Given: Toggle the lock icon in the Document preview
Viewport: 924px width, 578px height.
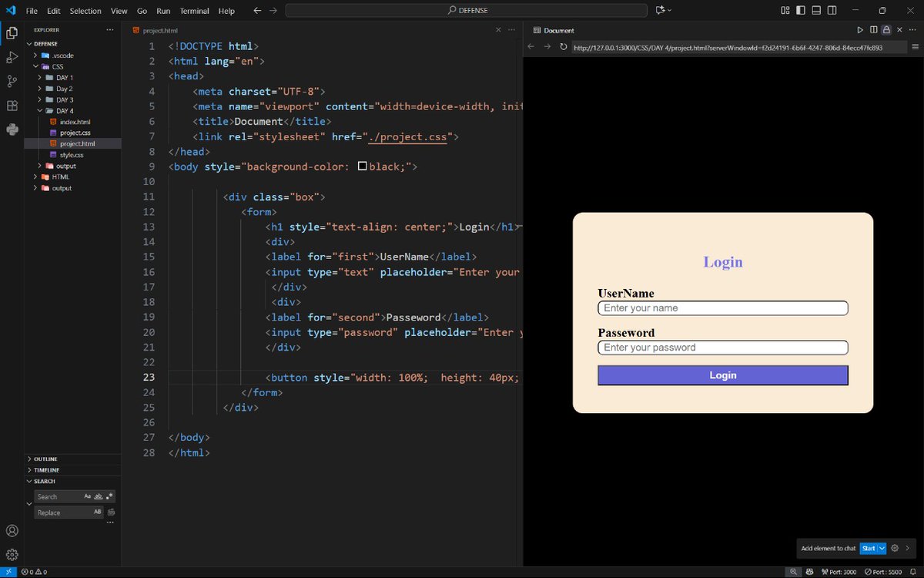Looking at the screenshot, I should pos(887,30).
